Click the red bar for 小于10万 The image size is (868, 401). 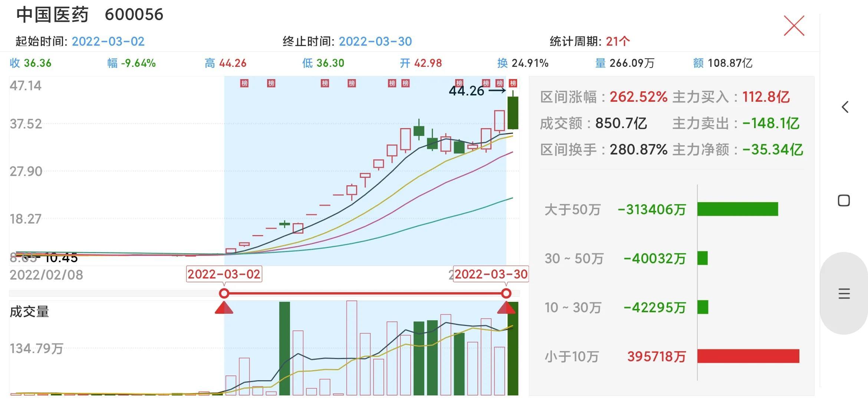coord(748,356)
